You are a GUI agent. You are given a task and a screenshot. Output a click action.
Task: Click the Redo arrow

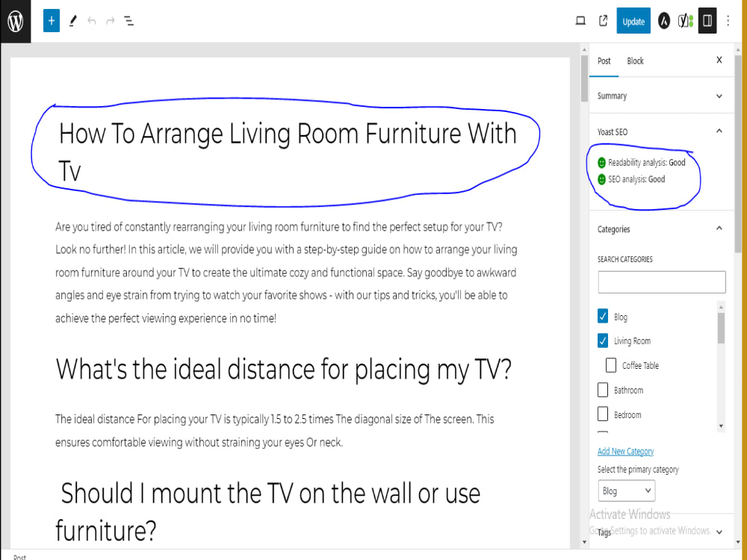[110, 21]
